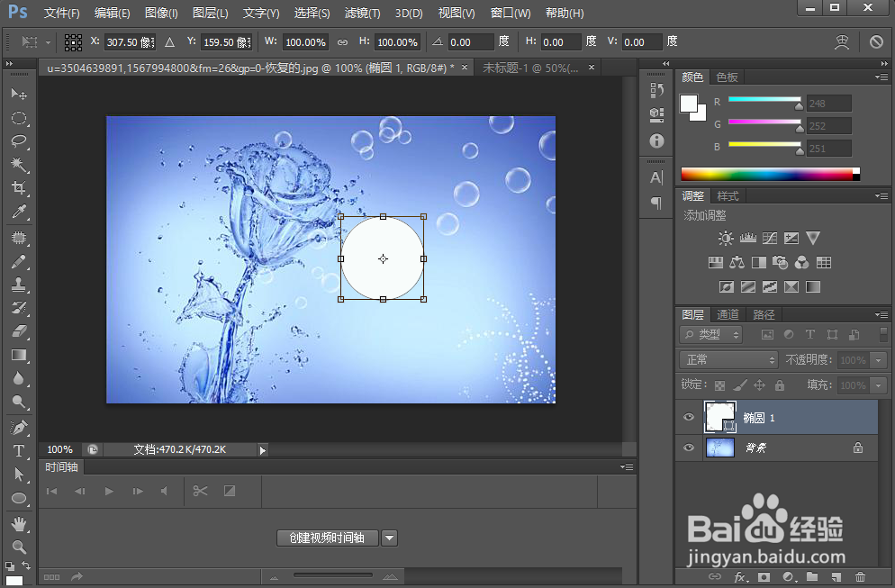The image size is (895, 588).
Task: Open dropdown next to 创建视频时间轴
Action: [x=389, y=538]
